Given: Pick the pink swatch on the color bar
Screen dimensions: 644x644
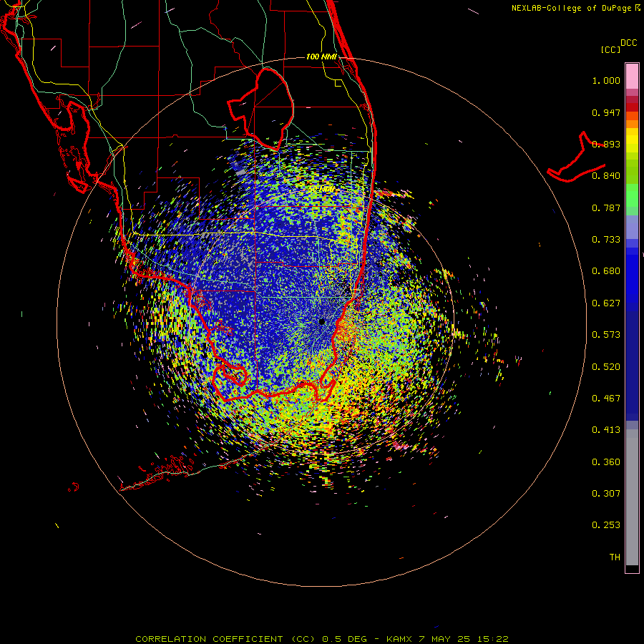Looking at the screenshot, I should [632, 77].
